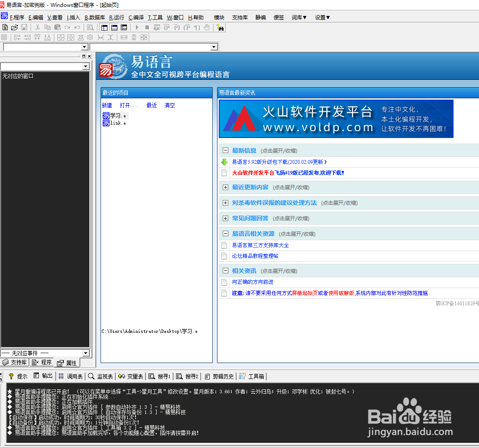Screen dimensions: 479x448
Task: Click the Cut scissors toolbar icon
Action: pos(38,28)
